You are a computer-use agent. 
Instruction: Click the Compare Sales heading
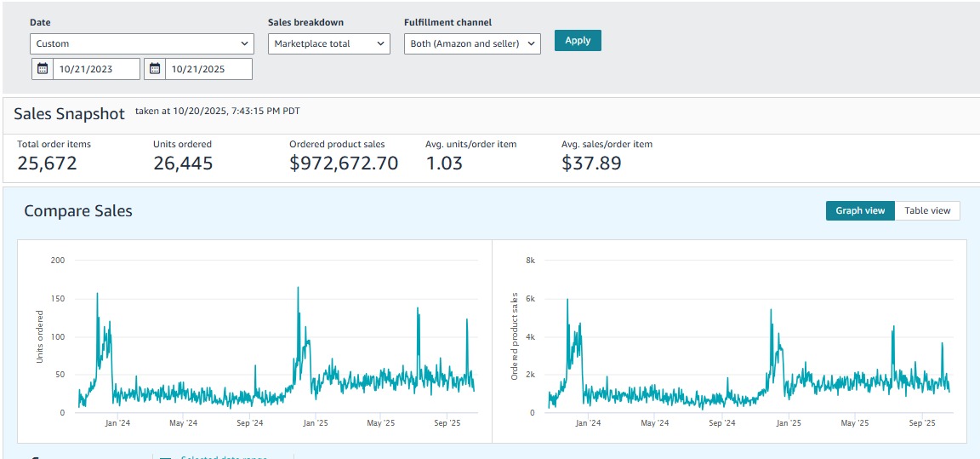(x=78, y=211)
